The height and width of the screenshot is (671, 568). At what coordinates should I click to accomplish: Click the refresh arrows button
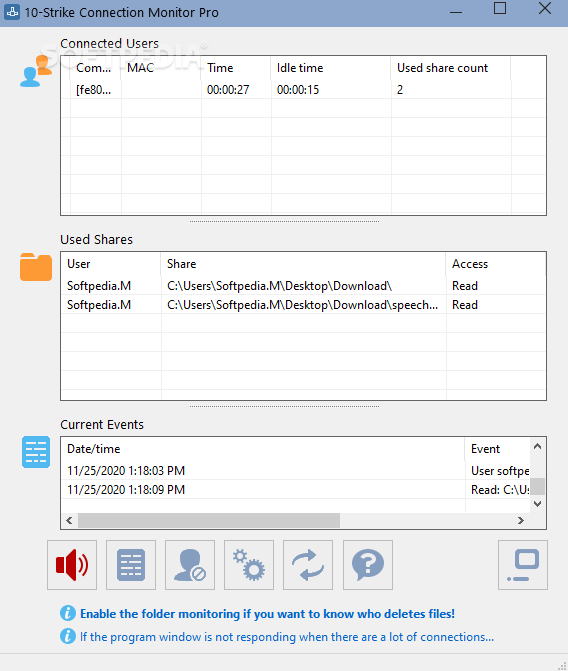point(308,565)
